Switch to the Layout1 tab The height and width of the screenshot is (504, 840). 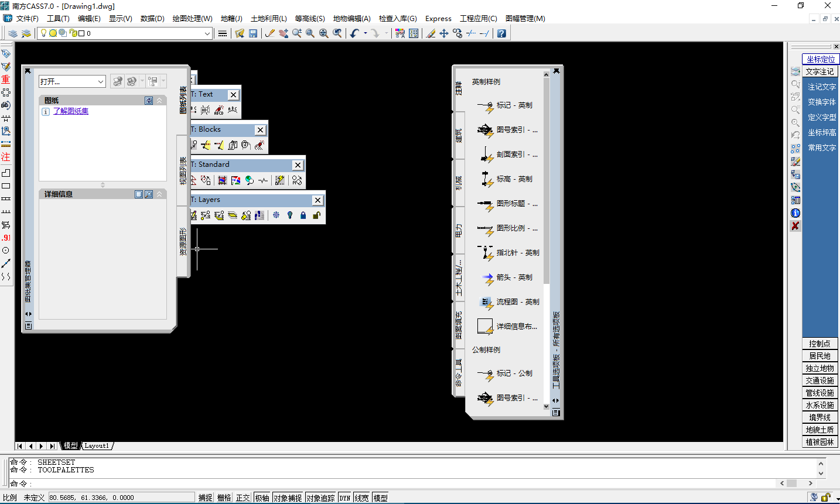tap(97, 446)
